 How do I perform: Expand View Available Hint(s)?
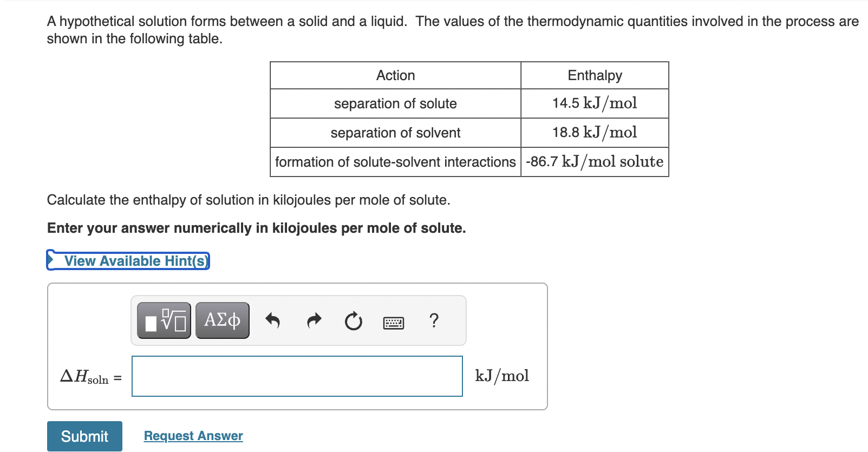tap(135, 260)
